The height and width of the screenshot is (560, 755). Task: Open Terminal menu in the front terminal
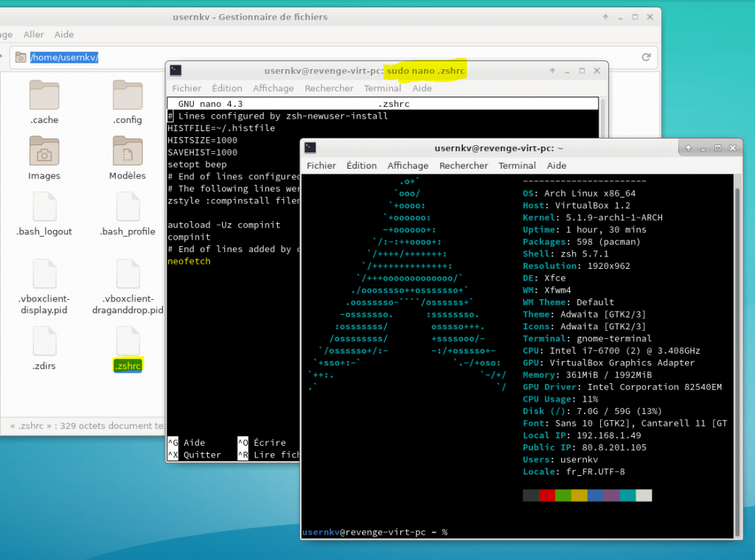[x=517, y=166]
